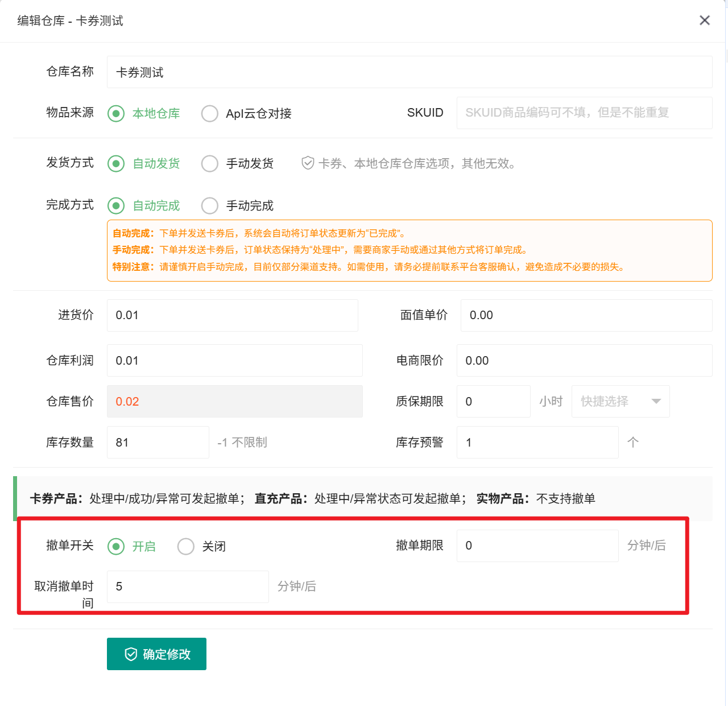
Task: Set 撤单开关 to 关闭
Action: pos(186,547)
